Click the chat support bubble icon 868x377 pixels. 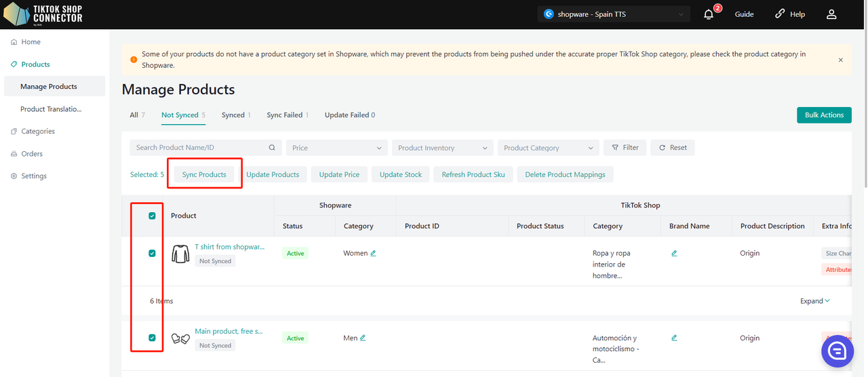837,351
